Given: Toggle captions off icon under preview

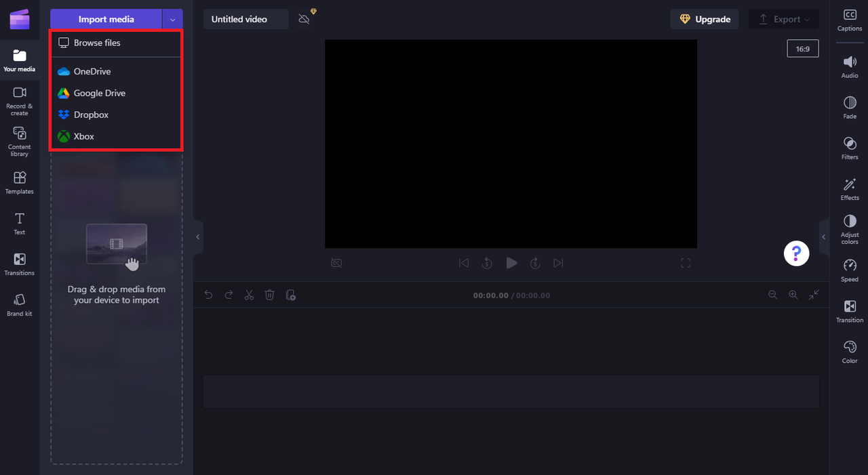Looking at the screenshot, I should click(336, 263).
